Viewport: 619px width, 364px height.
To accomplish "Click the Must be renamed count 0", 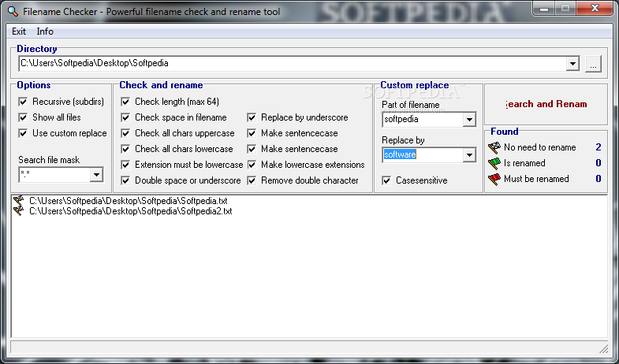I will click(598, 179).
